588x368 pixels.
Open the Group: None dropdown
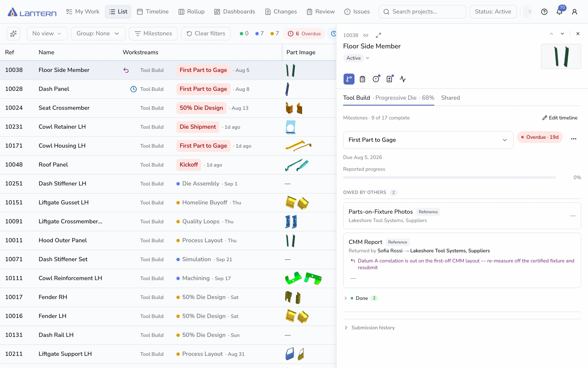(x=98, y=34)
